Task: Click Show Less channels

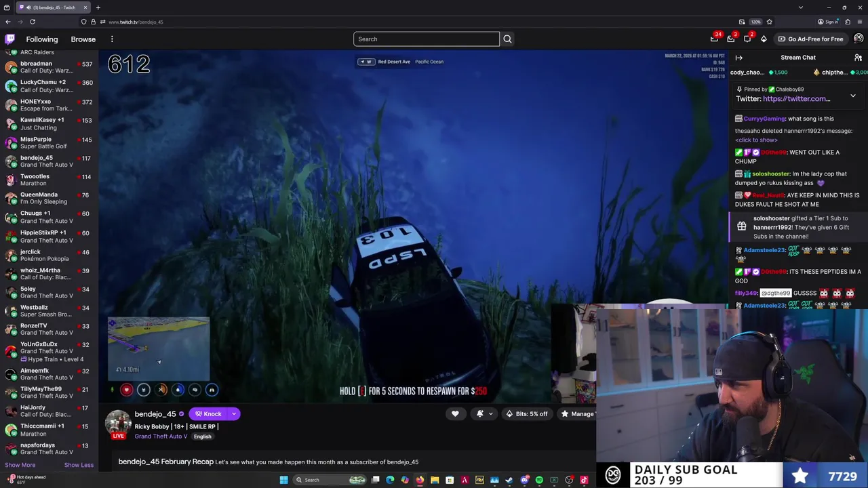Action: click(79, 465)
